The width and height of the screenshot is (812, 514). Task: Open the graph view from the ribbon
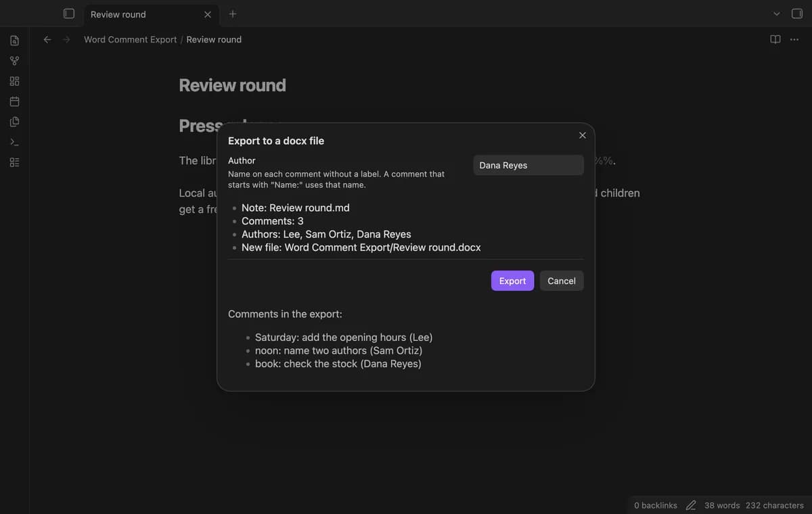click(x=14, y=61)
